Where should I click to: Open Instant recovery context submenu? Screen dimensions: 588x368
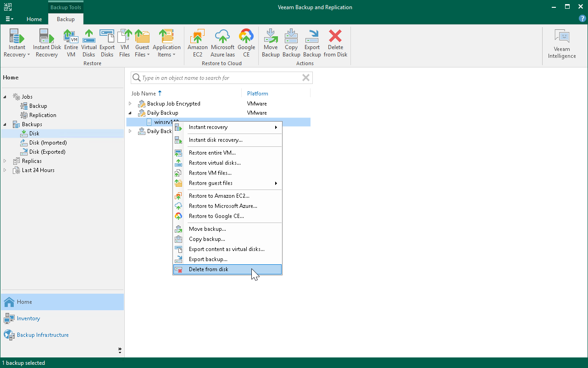coord(227,127)
